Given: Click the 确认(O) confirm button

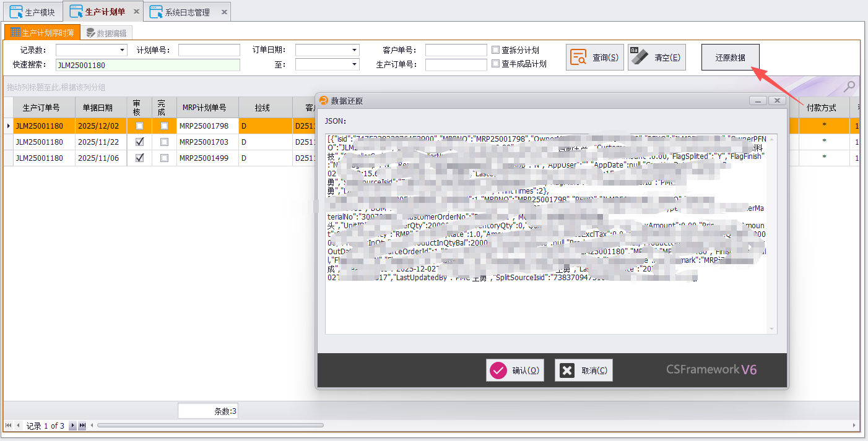Looking at the screenshot, I should click(x=514, y=370).
